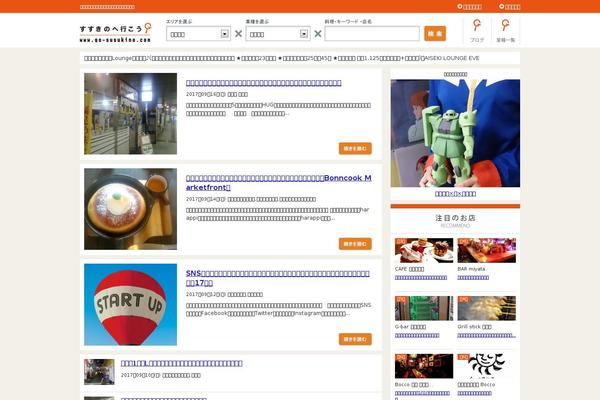Open the Grill stick shop thumbnail
Screen dimensions: 600x400
[487, 308]
